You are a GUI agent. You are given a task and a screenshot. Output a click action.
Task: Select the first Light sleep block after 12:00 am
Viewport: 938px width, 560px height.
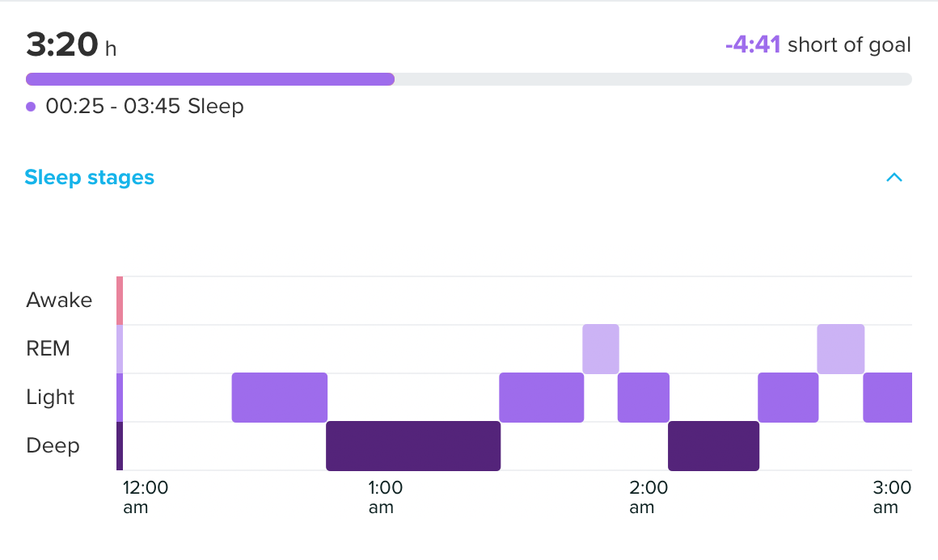[x=279, y=398]
